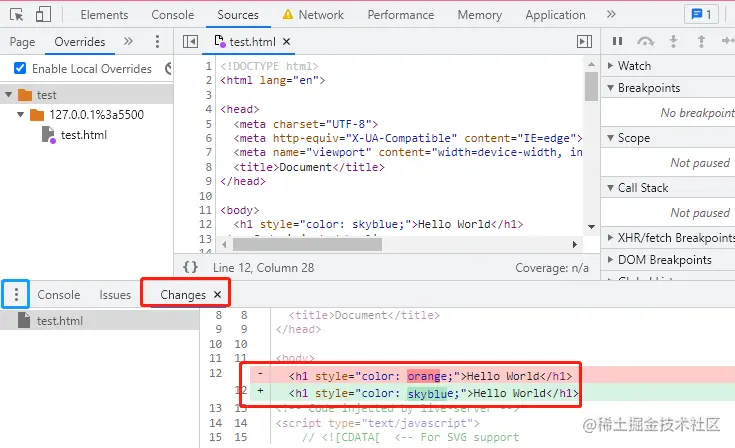Screen dimensions: 735x448
Task: Show more navigator tabs chevron
Action: [128, 41]
